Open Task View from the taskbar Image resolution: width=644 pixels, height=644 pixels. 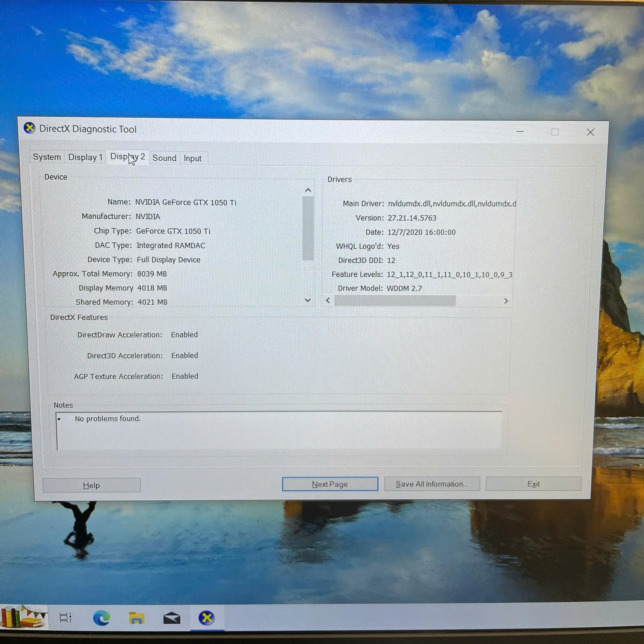[65, 617]
